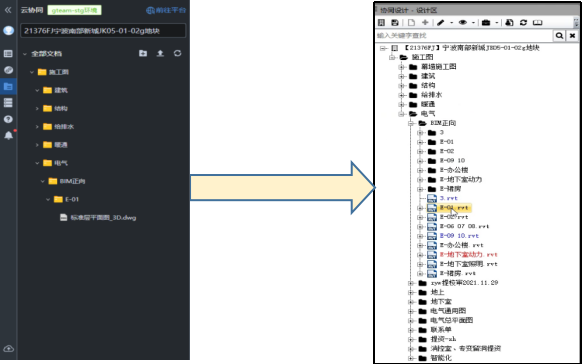582x364 pixels.
Task: Click the pencil edit icon in the toolbar
Action: (x=441, y=23)
